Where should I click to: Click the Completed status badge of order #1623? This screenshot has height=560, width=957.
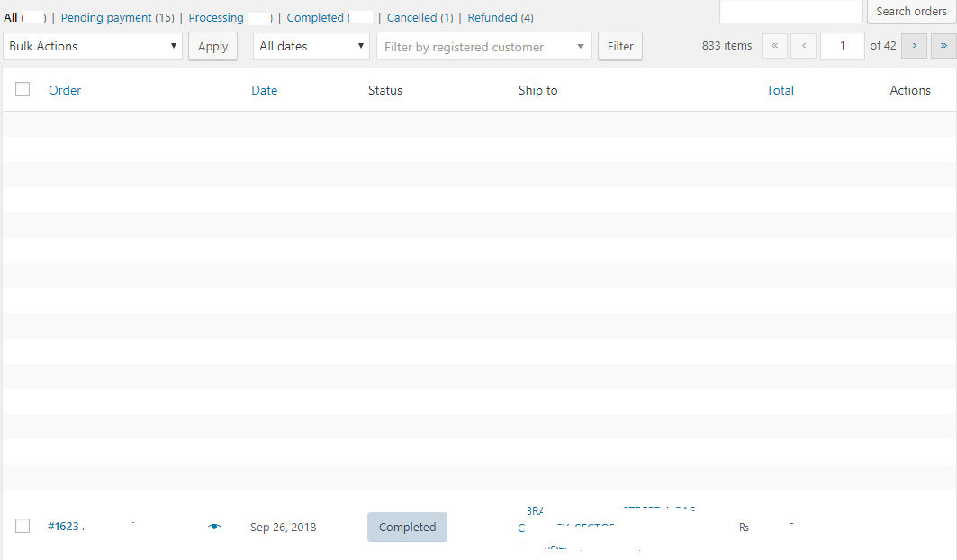[x=407, y=527]
